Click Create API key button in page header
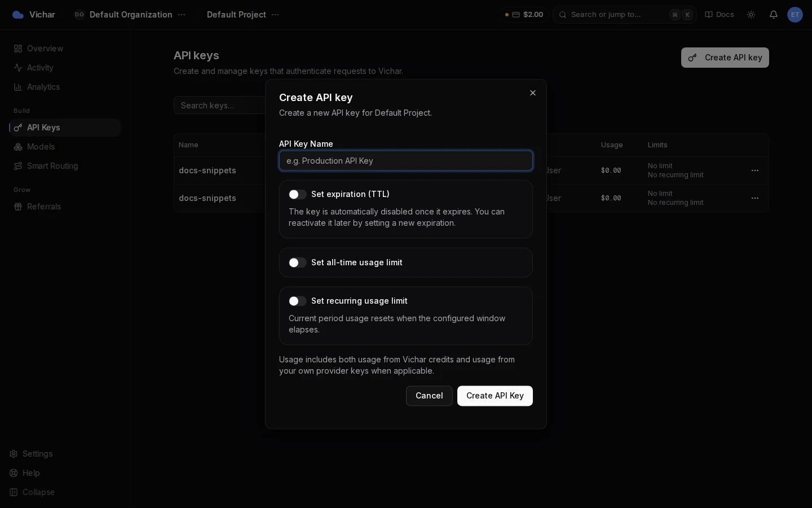Viewport: 812px width, 508px height. tap(725, 58)
